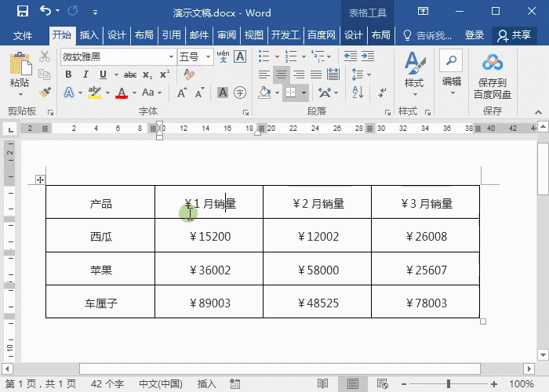
Task: Expand the underline style dropdown arrow
Action: coord(116,75)
